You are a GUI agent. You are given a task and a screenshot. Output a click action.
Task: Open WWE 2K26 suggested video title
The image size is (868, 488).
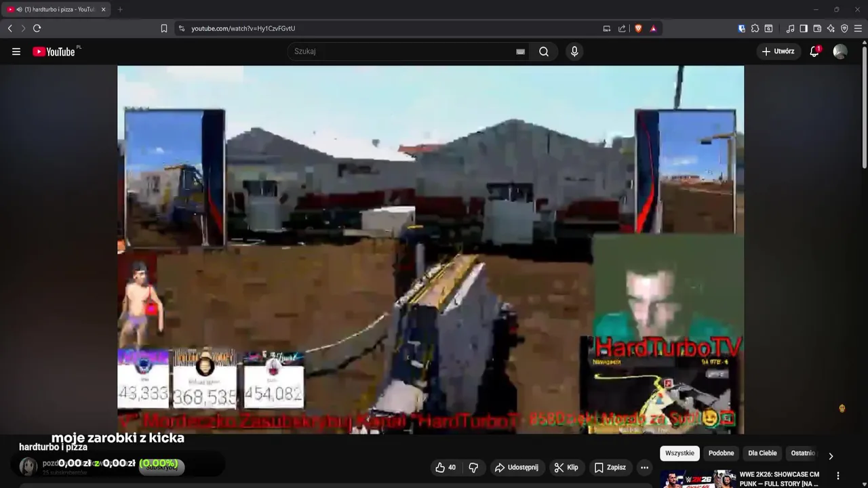click(x=779, y=479)
